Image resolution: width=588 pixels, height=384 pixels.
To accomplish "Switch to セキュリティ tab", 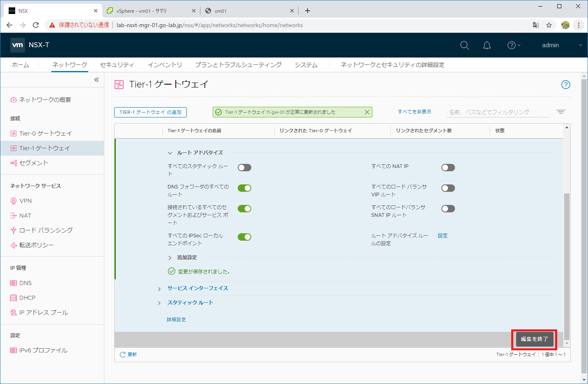I will point(117,65).
